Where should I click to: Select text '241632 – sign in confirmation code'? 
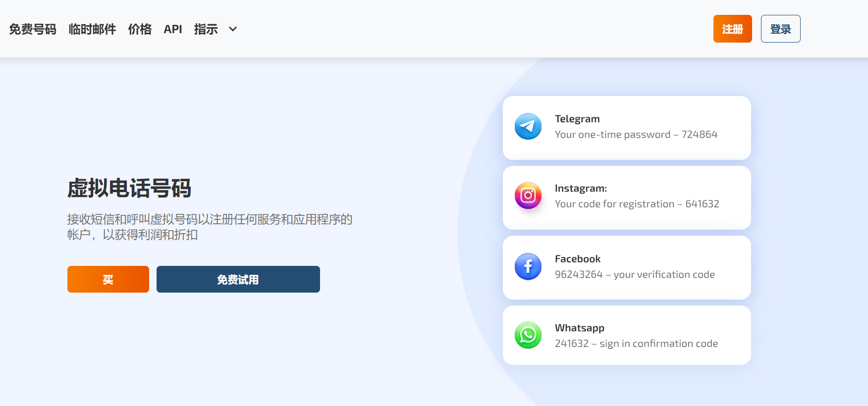[x=637, y=344]
